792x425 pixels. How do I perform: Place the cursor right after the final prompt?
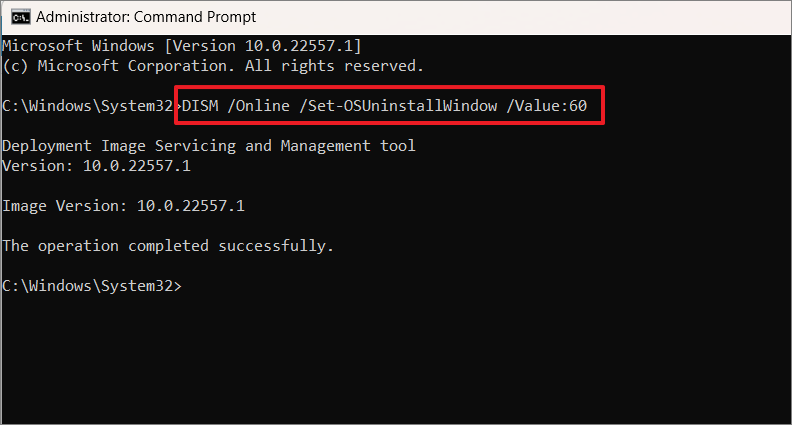pyautogui.click(x=186, y=286)
